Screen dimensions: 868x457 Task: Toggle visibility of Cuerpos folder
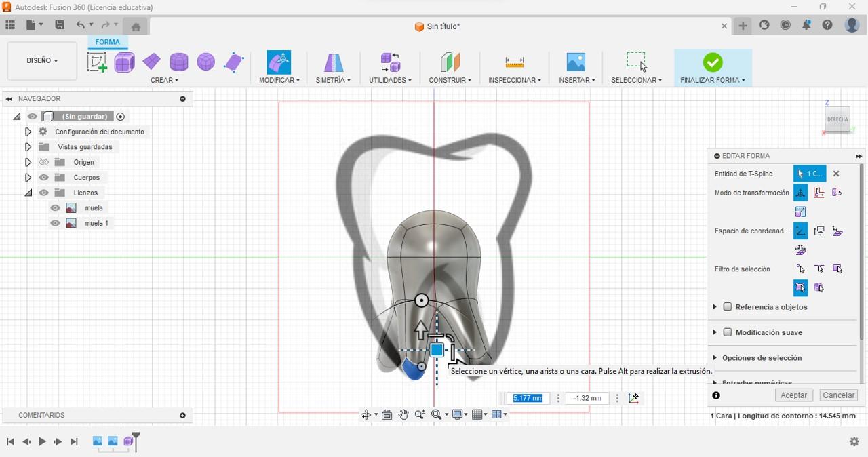tap(44, 178)
